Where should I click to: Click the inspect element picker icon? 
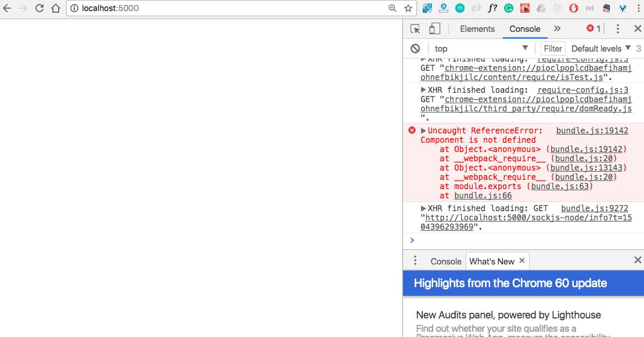(x=415, y=29)
